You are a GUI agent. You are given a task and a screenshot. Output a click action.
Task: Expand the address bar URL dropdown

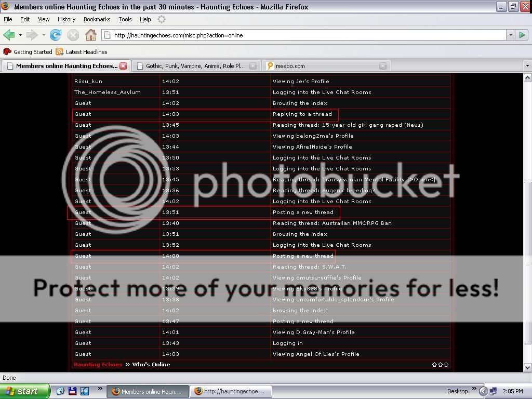pos(510,35)
